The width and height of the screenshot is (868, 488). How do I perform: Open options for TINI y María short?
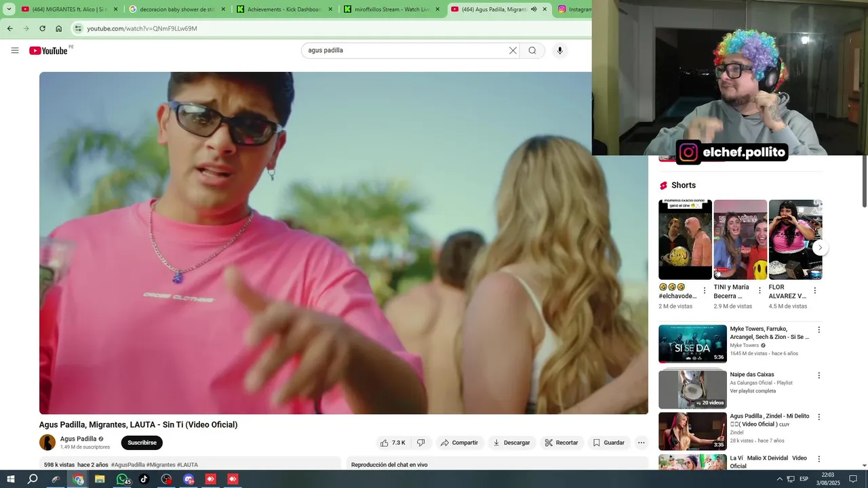[759, 291]
